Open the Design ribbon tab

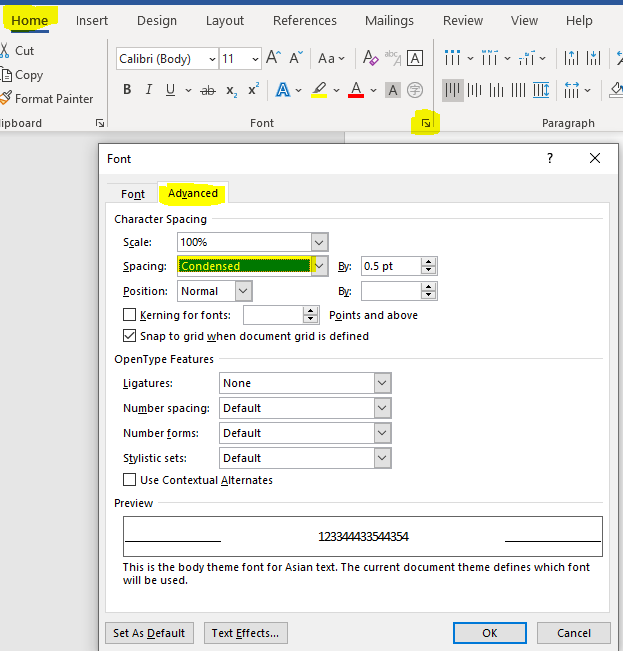[x=157, y=20]
